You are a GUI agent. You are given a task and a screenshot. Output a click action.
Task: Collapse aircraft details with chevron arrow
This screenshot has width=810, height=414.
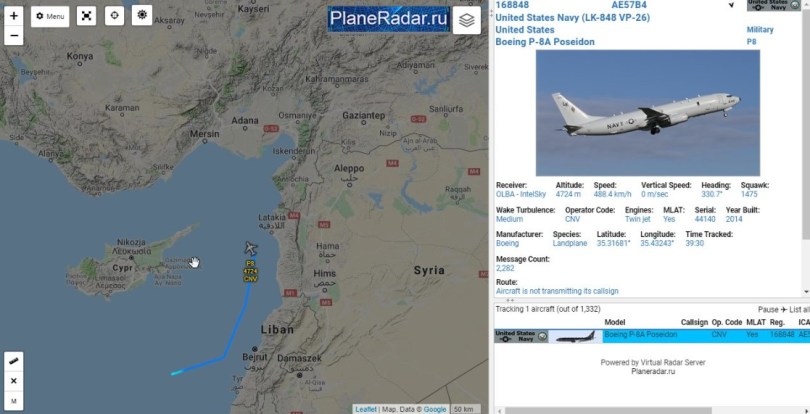(x=731, y=5)
